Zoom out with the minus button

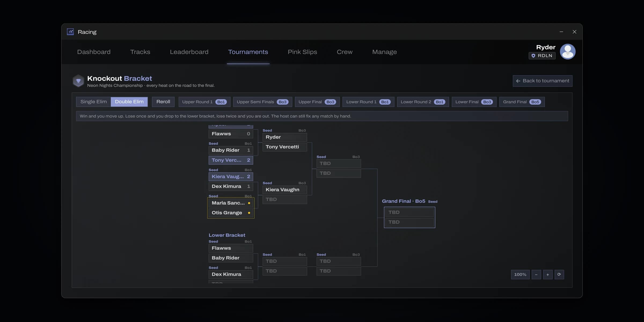tap(536, 275)
